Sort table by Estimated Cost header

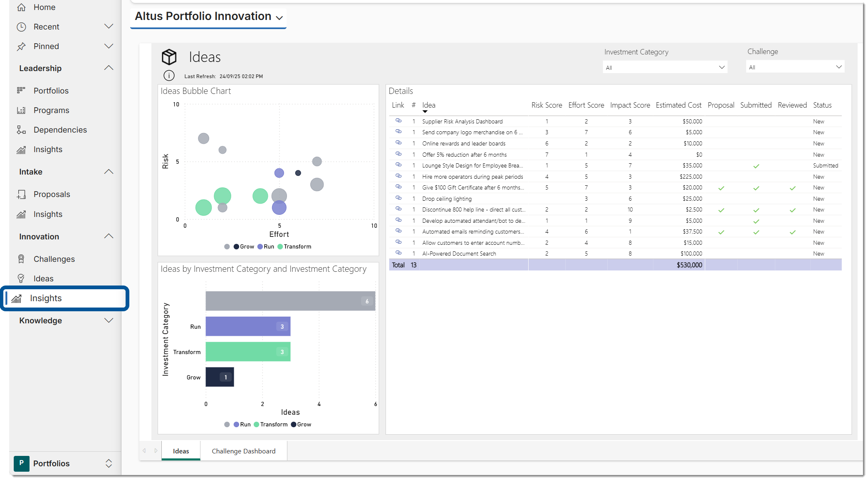coord(678,105)
